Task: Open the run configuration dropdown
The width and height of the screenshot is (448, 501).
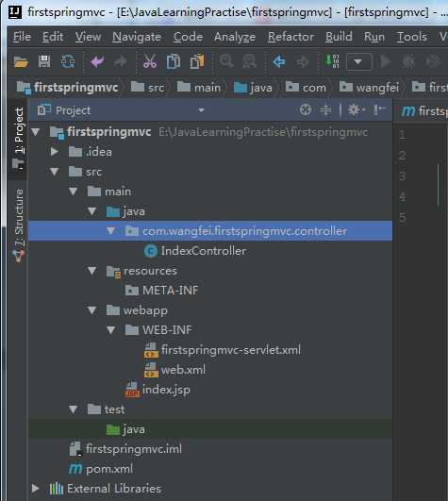Action: pos(358,61)
